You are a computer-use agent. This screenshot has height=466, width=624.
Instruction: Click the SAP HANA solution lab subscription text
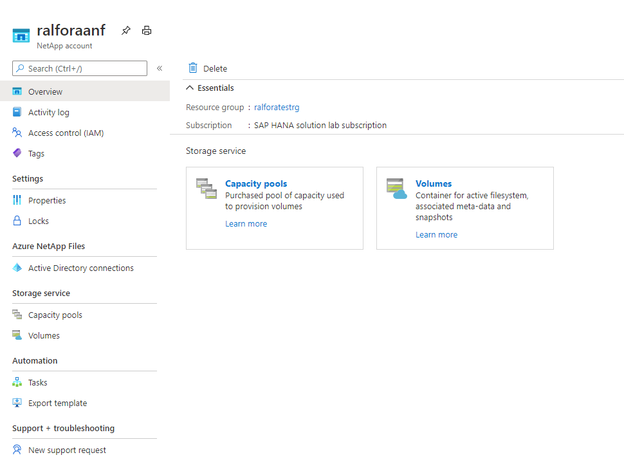(320, 125)
